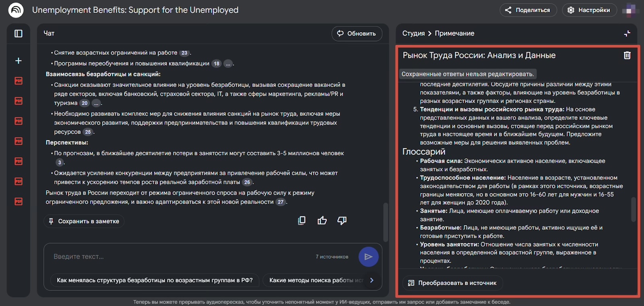Expand citation ellipsis after reference 18
The height and width of the screenshot is (306, 644).
[228, 64]
